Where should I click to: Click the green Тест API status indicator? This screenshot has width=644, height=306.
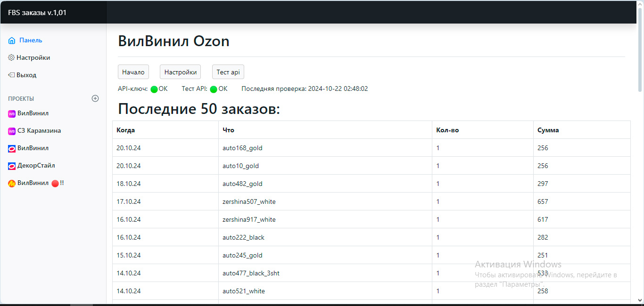tap(214, 89)
